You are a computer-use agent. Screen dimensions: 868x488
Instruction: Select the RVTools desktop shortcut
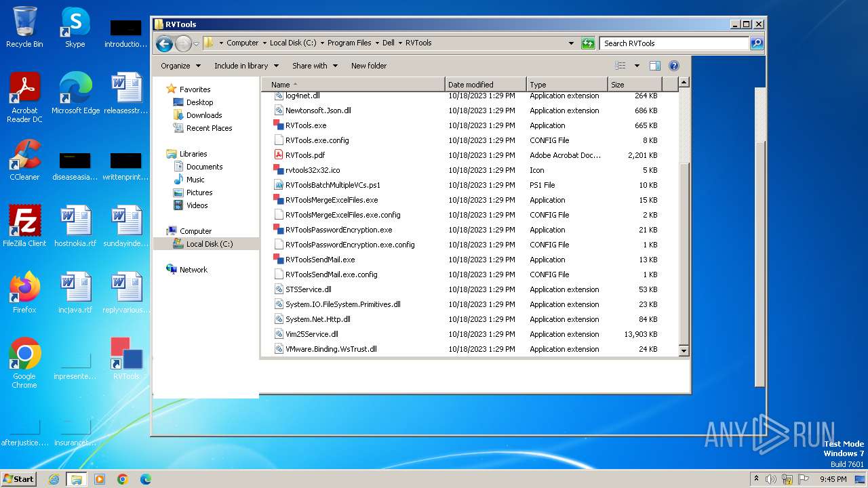point(126,359)
